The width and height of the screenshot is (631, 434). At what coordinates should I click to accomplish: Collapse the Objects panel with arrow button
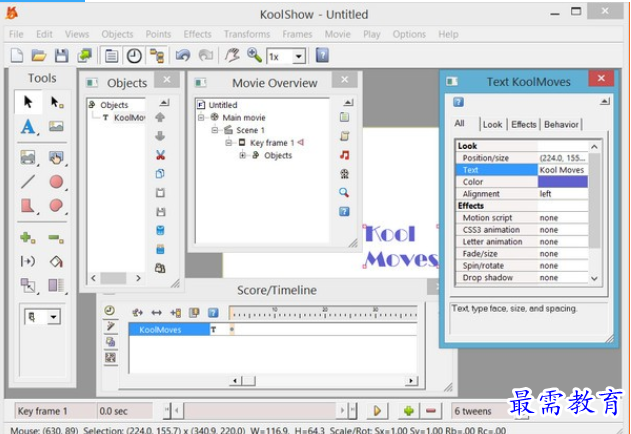[x=164, y=103]
